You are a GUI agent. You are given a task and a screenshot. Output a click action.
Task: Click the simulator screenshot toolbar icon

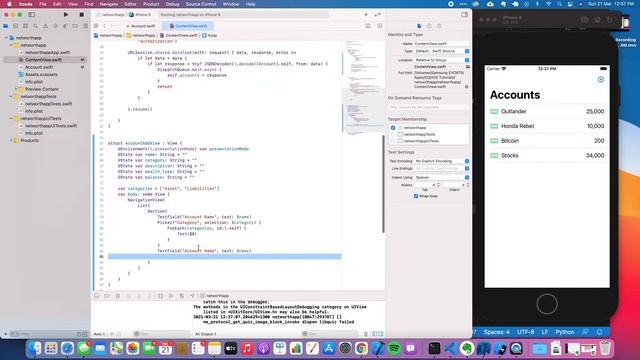point(584,19)
